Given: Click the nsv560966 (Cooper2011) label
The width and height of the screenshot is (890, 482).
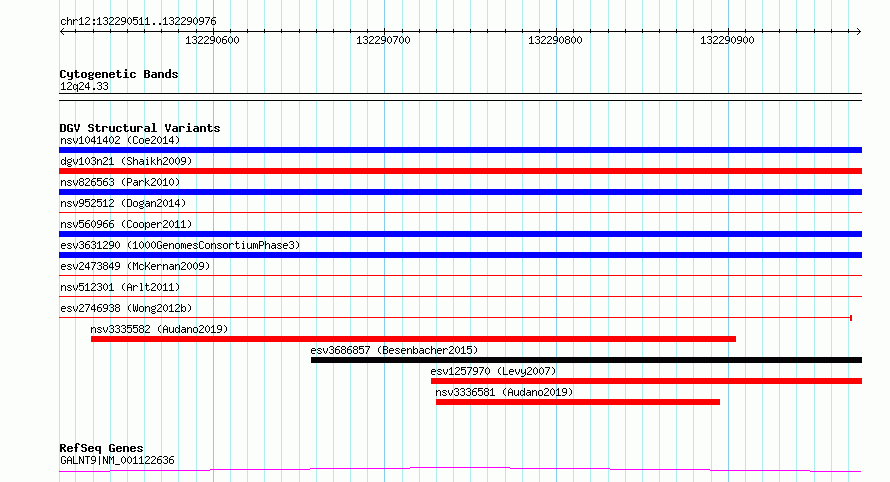Looking at the screenshot, I should point(126,224).
